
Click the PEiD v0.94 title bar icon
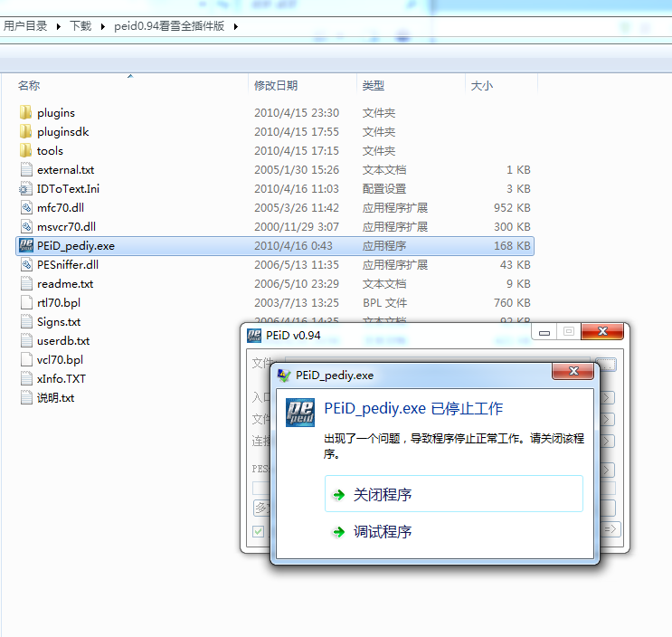(x=254, y=335)
